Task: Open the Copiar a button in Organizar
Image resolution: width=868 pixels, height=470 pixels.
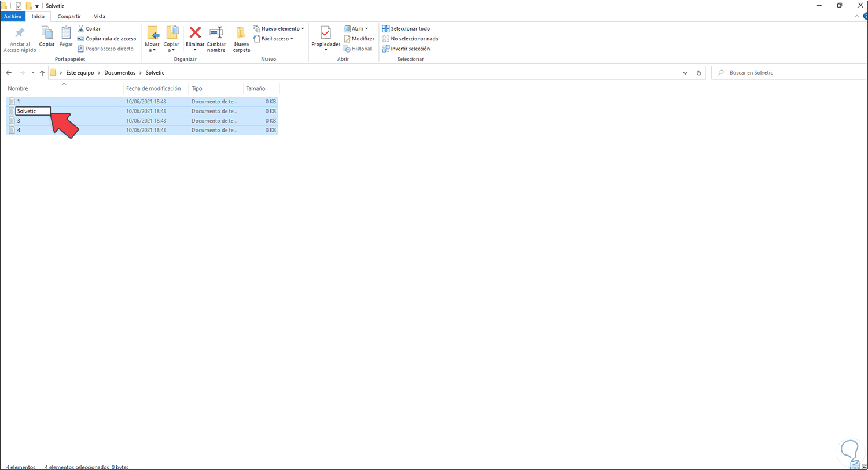Action: click(x=171, y=39)
